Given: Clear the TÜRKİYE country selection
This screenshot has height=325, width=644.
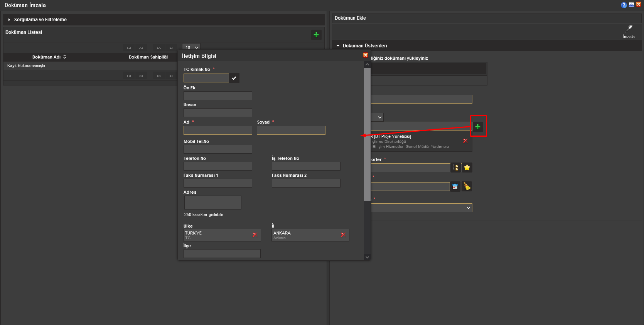Looking at the screenshot, I should [255, 235].
